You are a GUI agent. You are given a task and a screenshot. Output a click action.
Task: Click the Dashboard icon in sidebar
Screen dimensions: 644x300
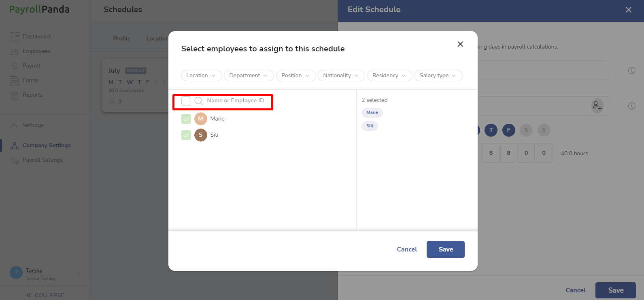point(15,37)
